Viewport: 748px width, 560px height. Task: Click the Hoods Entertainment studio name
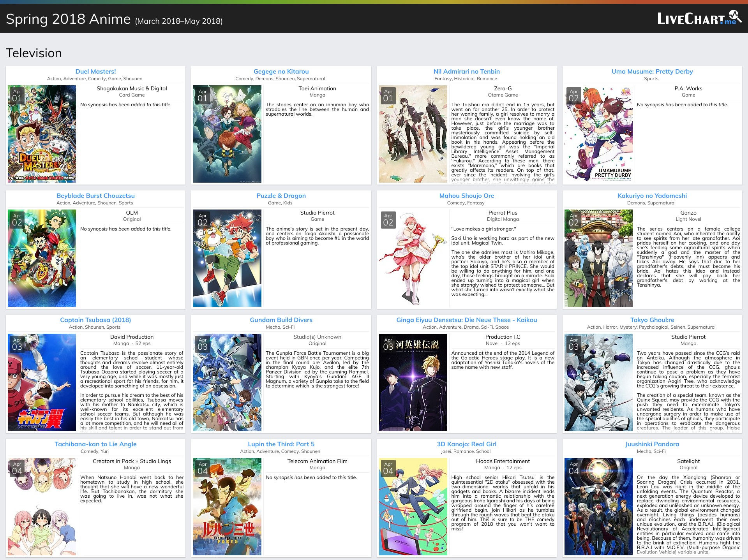coord(503,461)
